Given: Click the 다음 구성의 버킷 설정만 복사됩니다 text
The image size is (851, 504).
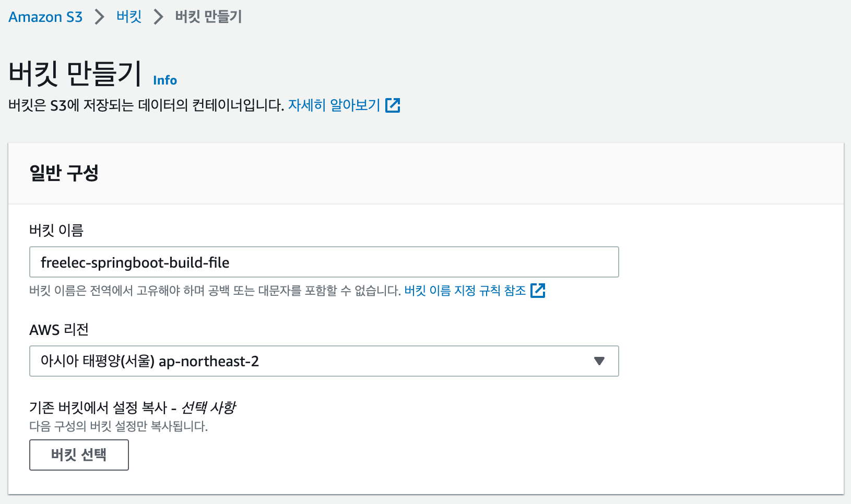Looking at the screenshot, I should click(119, 426).
